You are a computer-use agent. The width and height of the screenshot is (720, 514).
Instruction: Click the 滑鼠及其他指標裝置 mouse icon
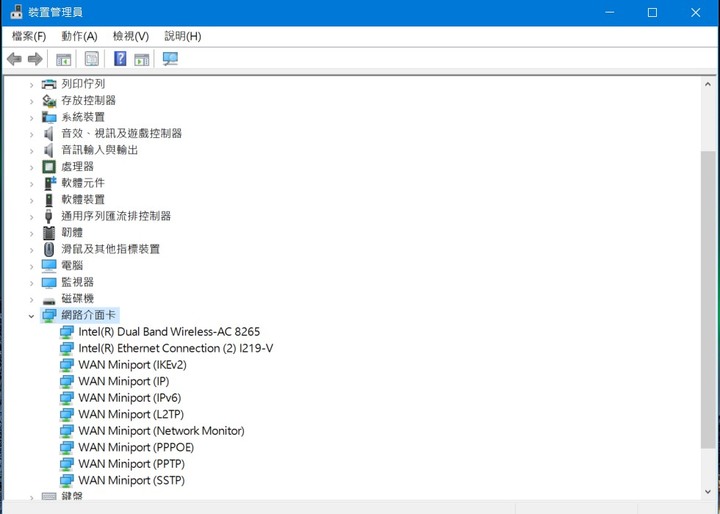pos(49,249)
